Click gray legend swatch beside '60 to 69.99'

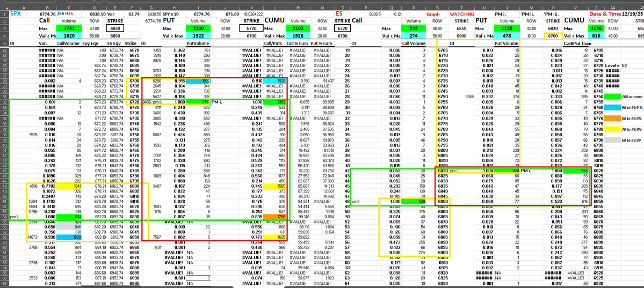612,140
